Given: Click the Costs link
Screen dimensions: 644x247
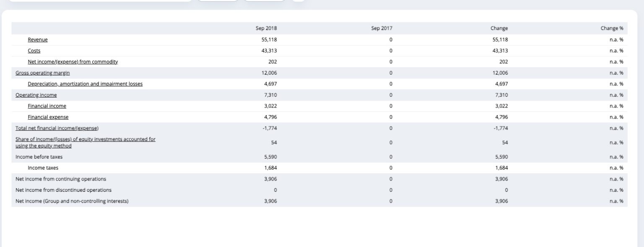Looking at the screenshot, I should 34,51.
